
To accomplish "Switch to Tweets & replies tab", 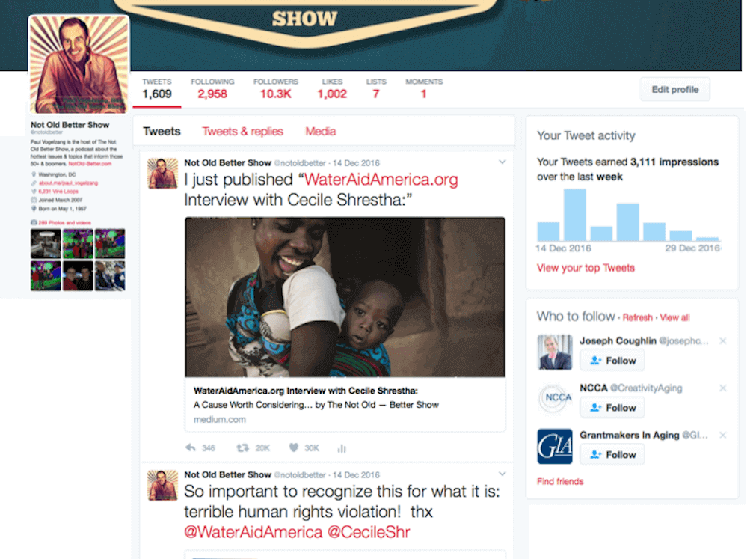I will coord(242,132).
